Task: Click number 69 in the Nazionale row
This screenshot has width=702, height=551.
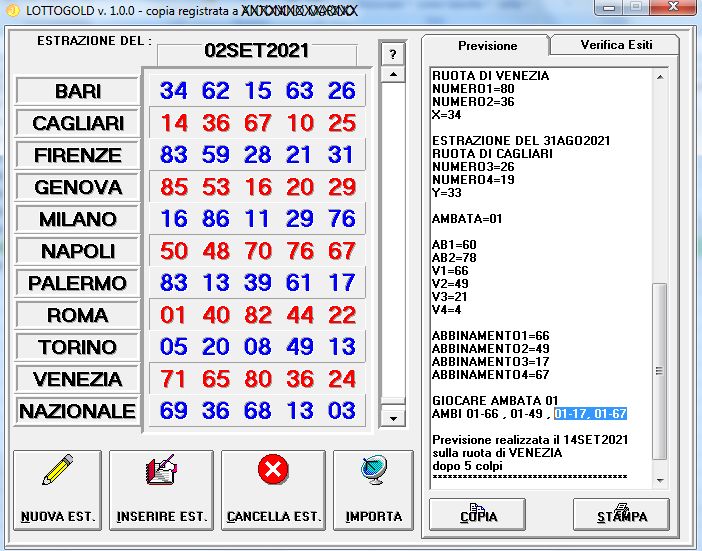Action: click(174, 410)
